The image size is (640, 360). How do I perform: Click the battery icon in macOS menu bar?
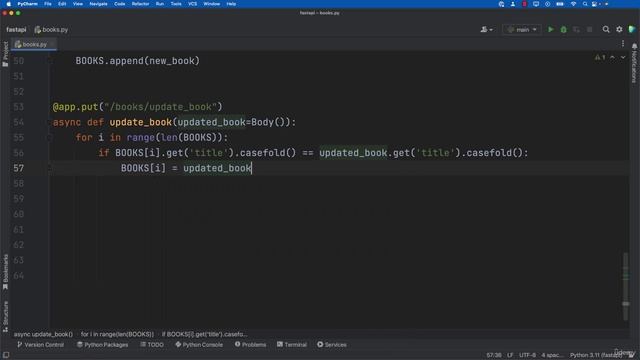pyautogui.click(x=560, y=4)
